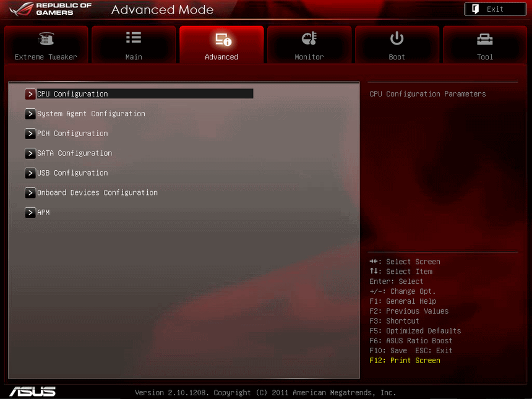Click the Republic of Gamers logo
532x399 pixels.
(43, 9)
